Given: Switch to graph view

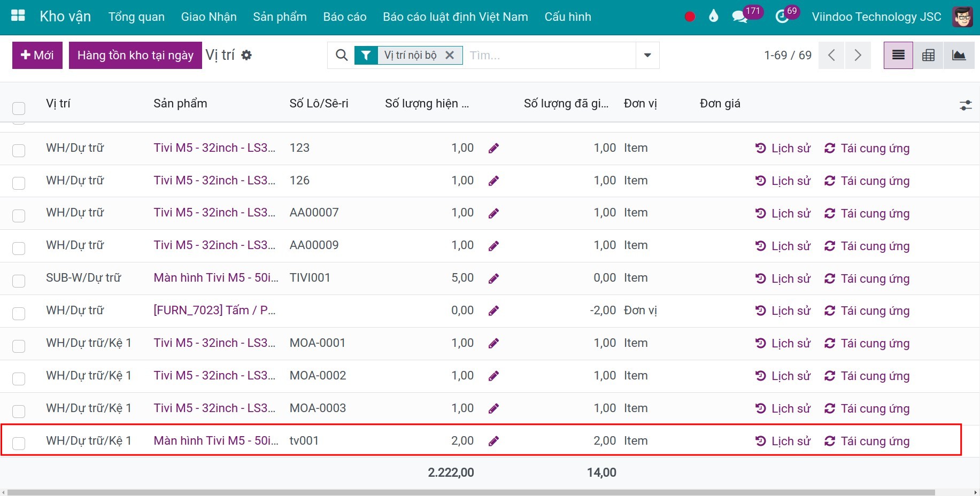Looking at the screenshot, I should (959, 55).
